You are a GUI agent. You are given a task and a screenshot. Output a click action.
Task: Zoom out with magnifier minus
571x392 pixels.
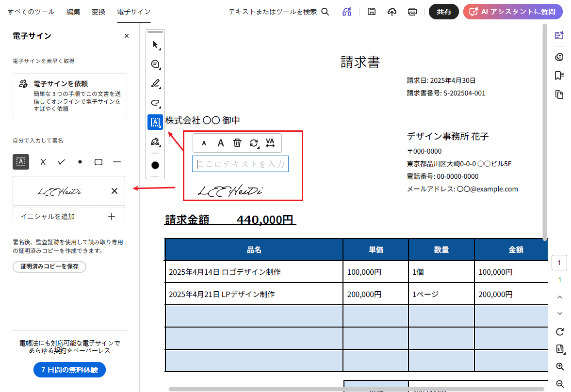(x=560, y=384)
